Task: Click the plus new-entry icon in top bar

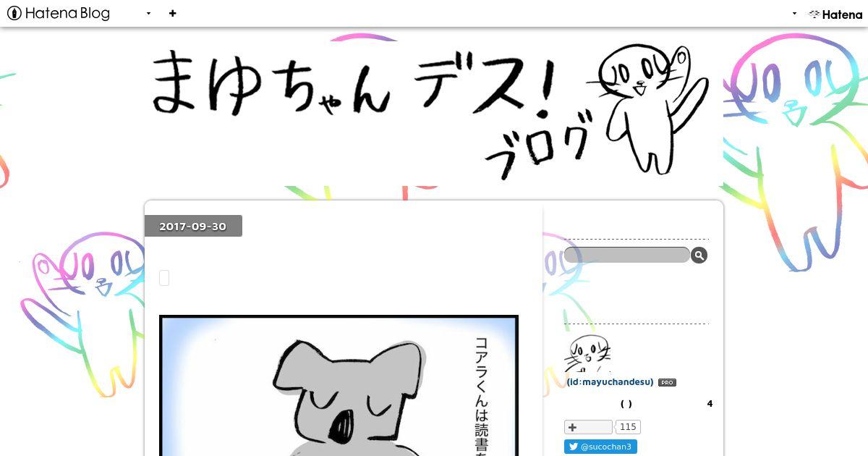Action: click(x=172, y=13)
